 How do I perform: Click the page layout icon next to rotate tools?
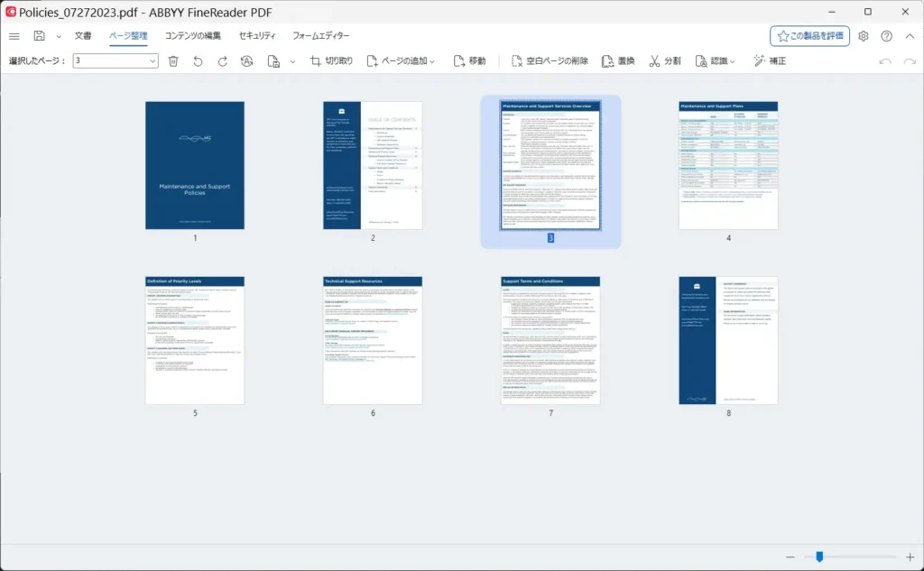273,60
